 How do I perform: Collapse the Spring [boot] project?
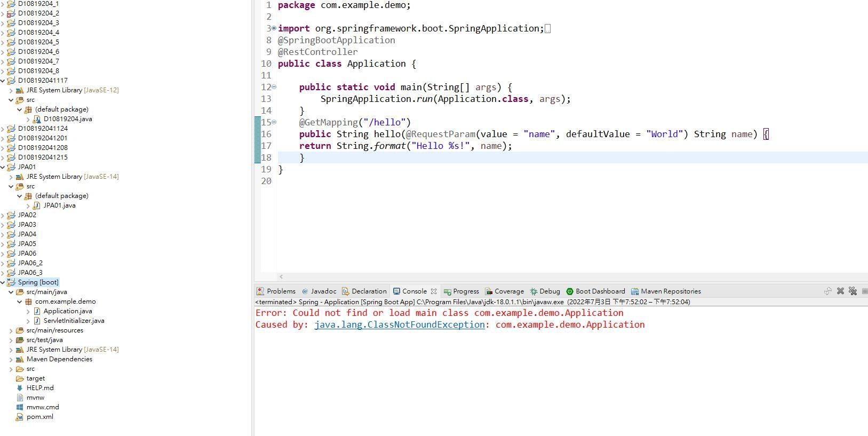(3, 282)
